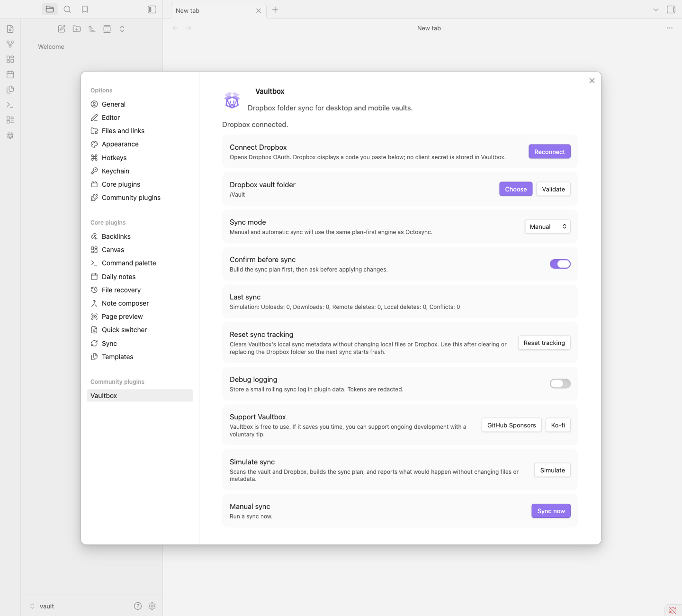Viewport: 682px width, 616px height.
Task: Click auto-reveal current file icon
Action: coord(107,29)
